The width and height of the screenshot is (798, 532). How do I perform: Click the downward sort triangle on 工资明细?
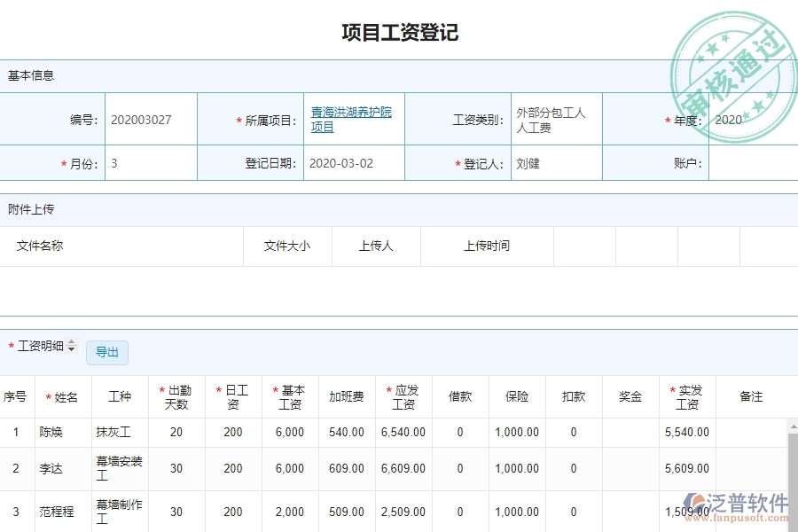click(71, 349)
